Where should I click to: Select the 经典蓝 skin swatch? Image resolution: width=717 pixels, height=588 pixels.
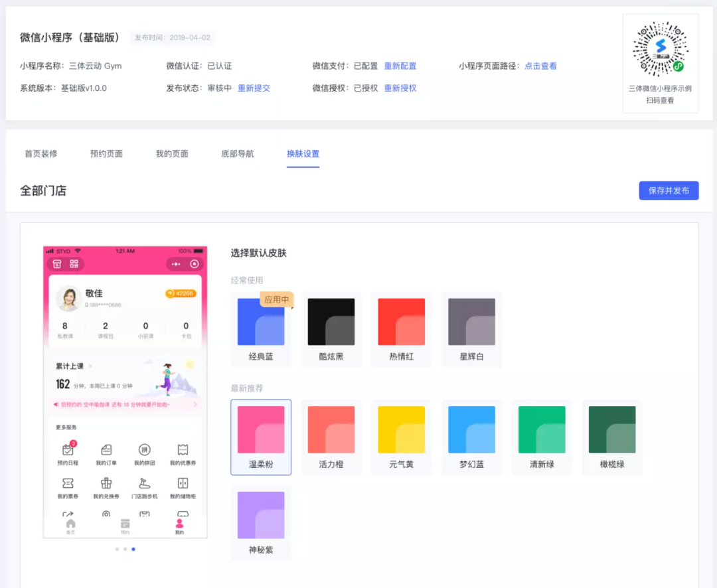click(261, 329)
